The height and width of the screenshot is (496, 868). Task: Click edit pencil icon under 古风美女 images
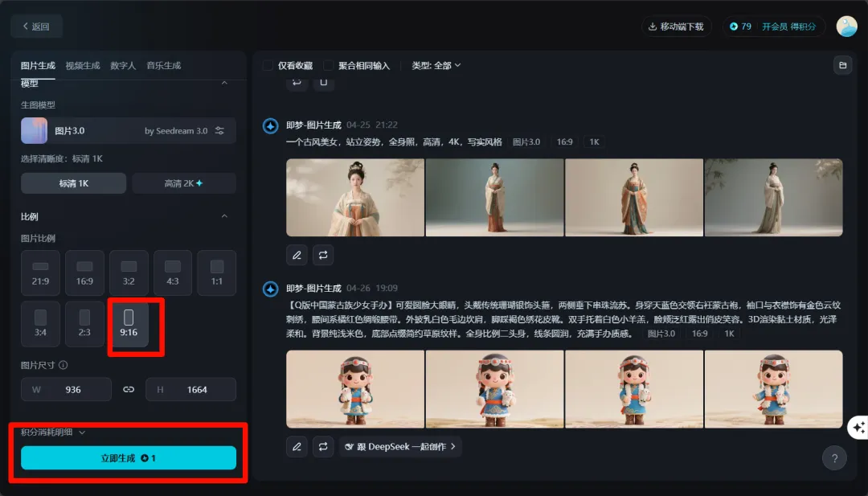pyautogui.click(x=297, y=255)
